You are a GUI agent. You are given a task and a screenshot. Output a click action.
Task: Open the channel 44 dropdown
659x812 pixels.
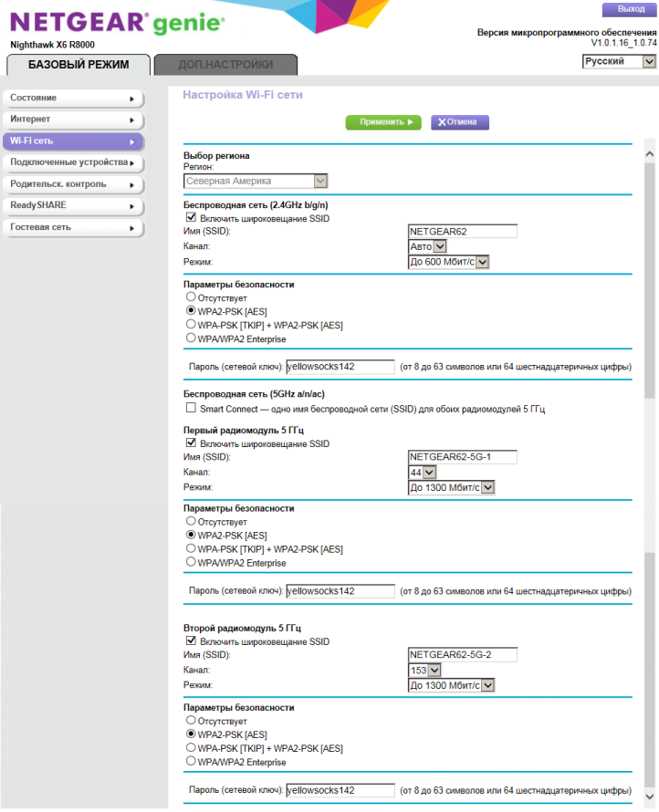[x=423, y=473]
